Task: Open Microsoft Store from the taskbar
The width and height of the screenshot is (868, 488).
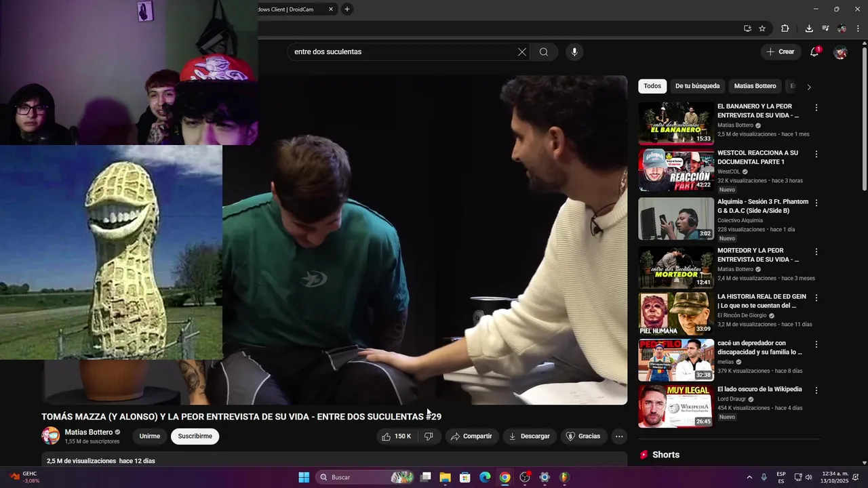Action: [465, 477]
